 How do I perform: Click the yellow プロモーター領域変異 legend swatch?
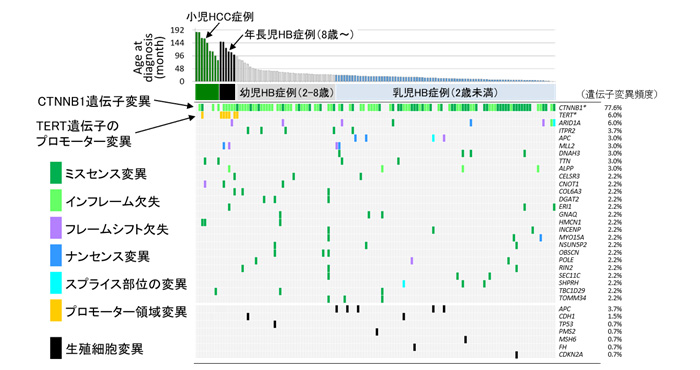click(x=55, y=311)
